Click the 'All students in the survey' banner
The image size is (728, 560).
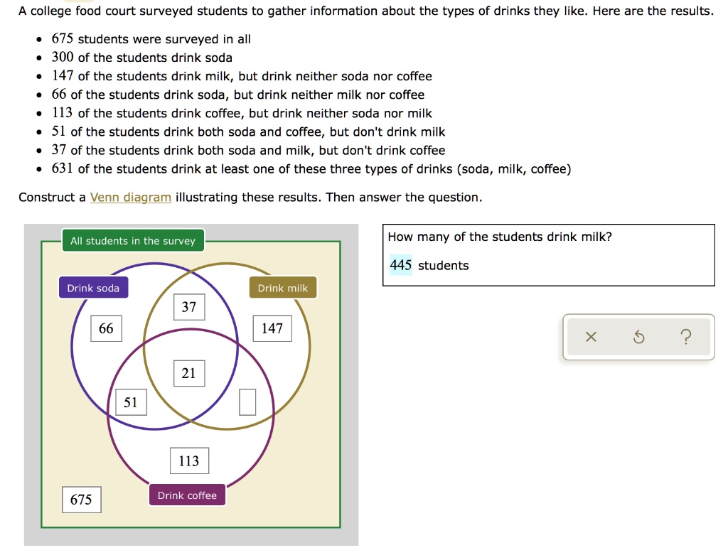133,241
